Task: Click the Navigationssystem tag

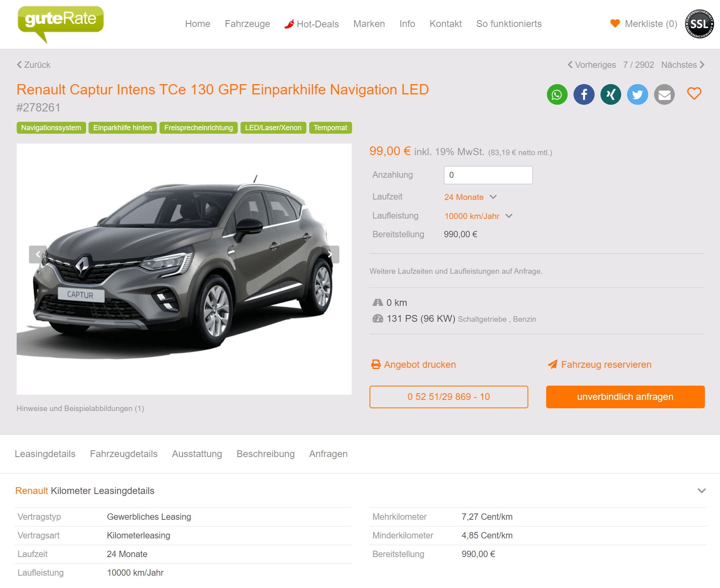Action: 51,128
